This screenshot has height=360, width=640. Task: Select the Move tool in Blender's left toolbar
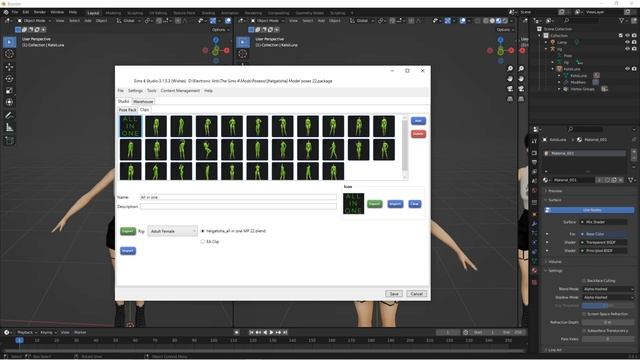coord(9,67)
